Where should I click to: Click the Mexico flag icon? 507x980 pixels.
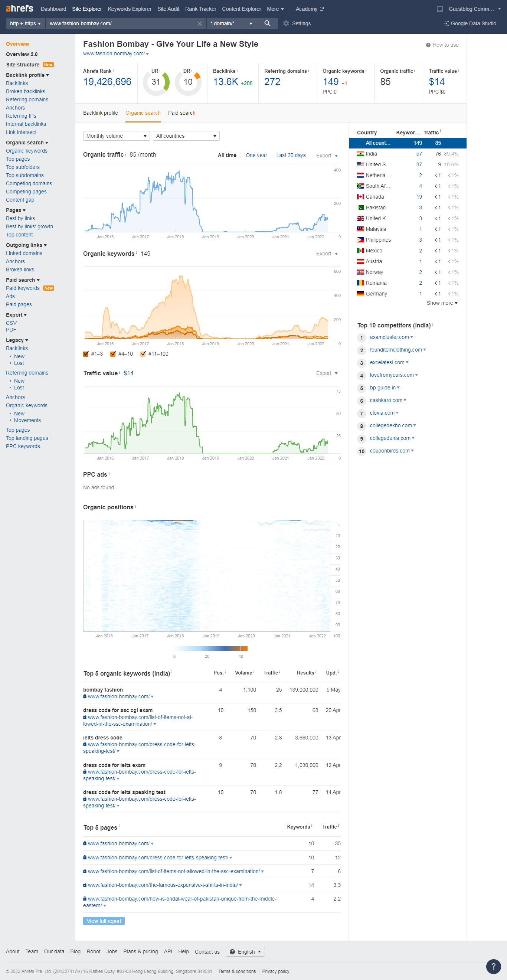[x=360, y=250]
